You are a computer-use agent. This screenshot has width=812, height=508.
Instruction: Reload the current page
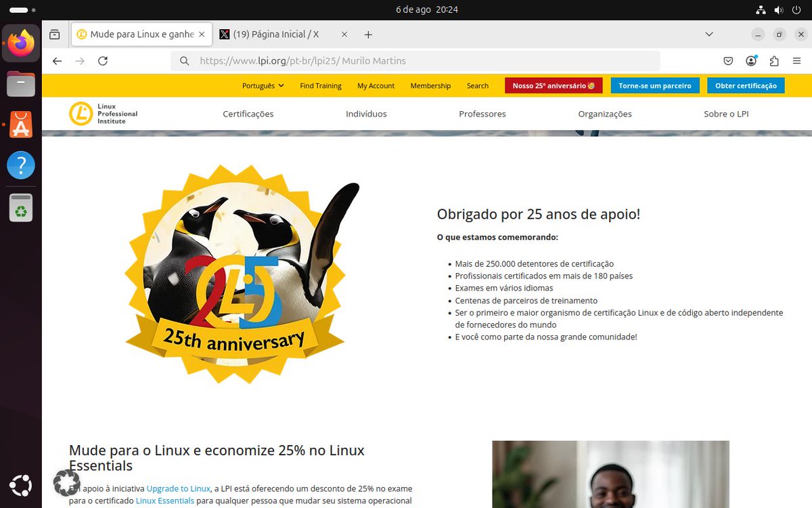coord(103,61)
